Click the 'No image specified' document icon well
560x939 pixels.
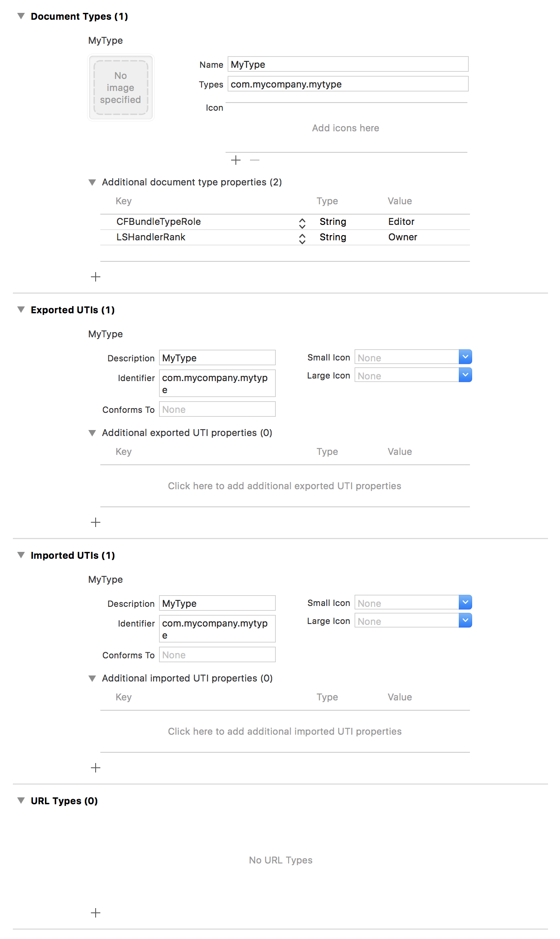[x=121, y=88]
